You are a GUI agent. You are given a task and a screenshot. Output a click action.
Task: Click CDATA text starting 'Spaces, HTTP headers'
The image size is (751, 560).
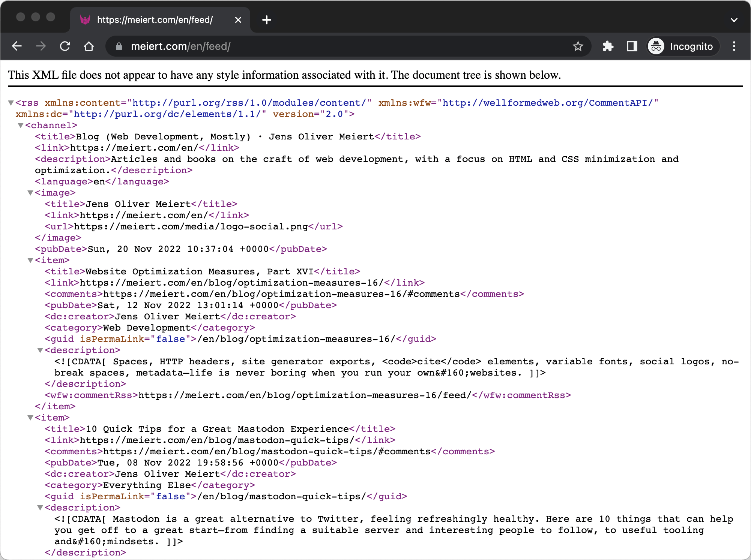pos(397,367)
